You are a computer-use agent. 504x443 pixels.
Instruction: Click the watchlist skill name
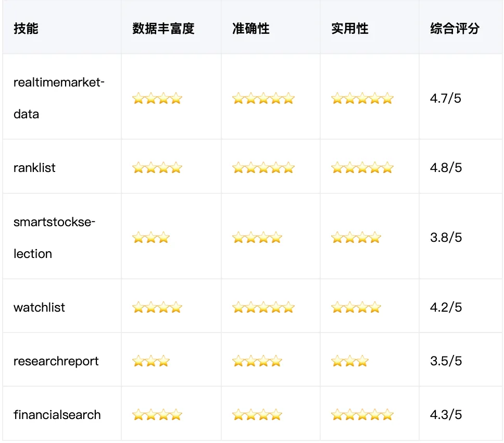tap(39, 307)
